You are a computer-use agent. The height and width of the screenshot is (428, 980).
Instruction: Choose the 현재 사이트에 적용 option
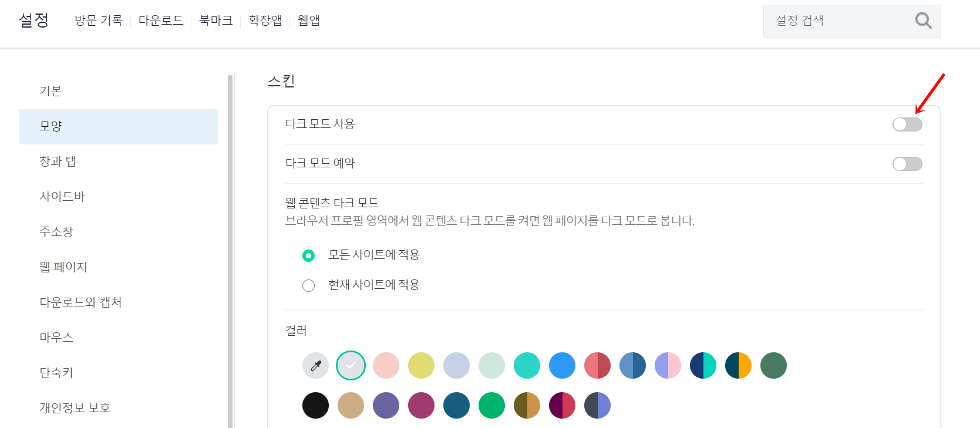(309, 285)
